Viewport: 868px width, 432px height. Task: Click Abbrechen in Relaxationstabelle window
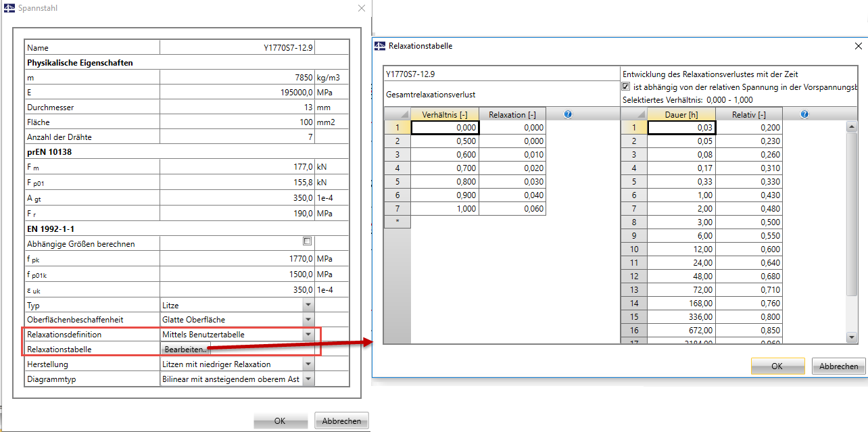coord(839,366)
